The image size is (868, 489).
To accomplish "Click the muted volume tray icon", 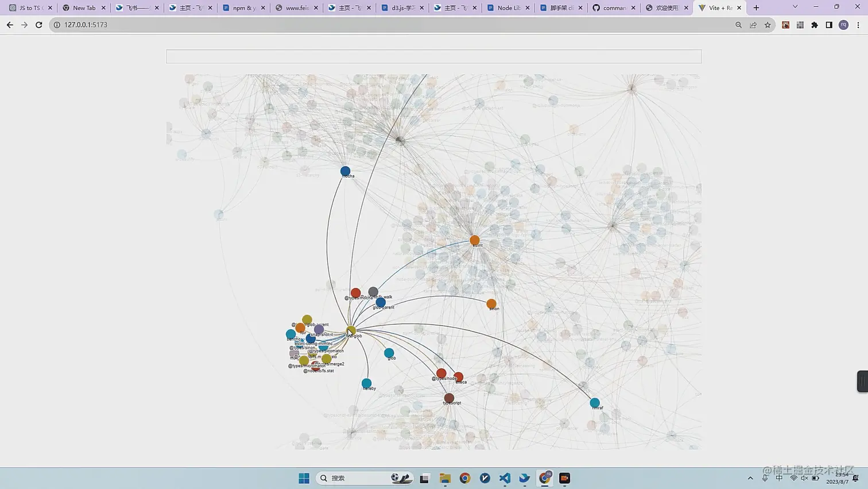I will click(804, 478).
